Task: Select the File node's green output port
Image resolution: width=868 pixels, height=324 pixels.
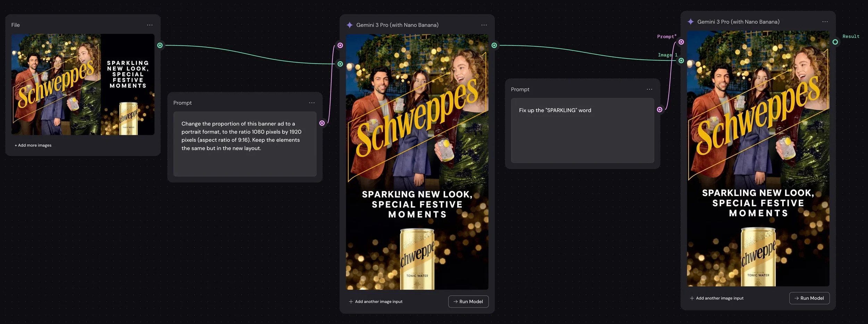Action: tap(160, 45)
